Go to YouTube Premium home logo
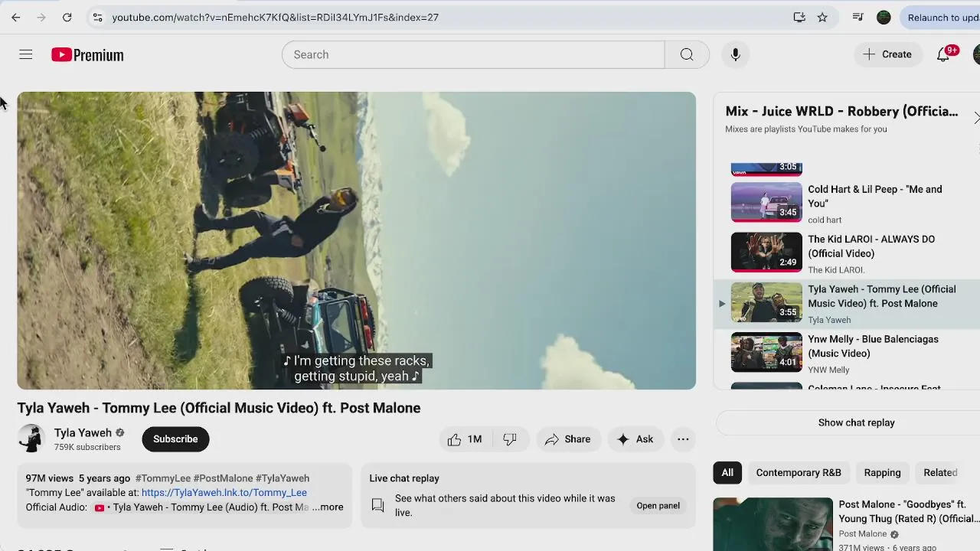980x551 pixels. click(87, 54)
